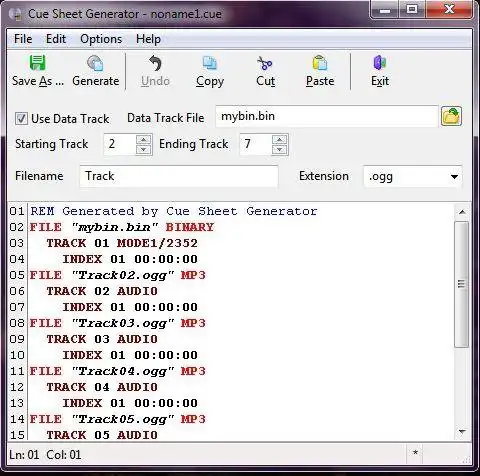
Task: Click the Paste clipboard icon
Action: (x=320, y=63)
